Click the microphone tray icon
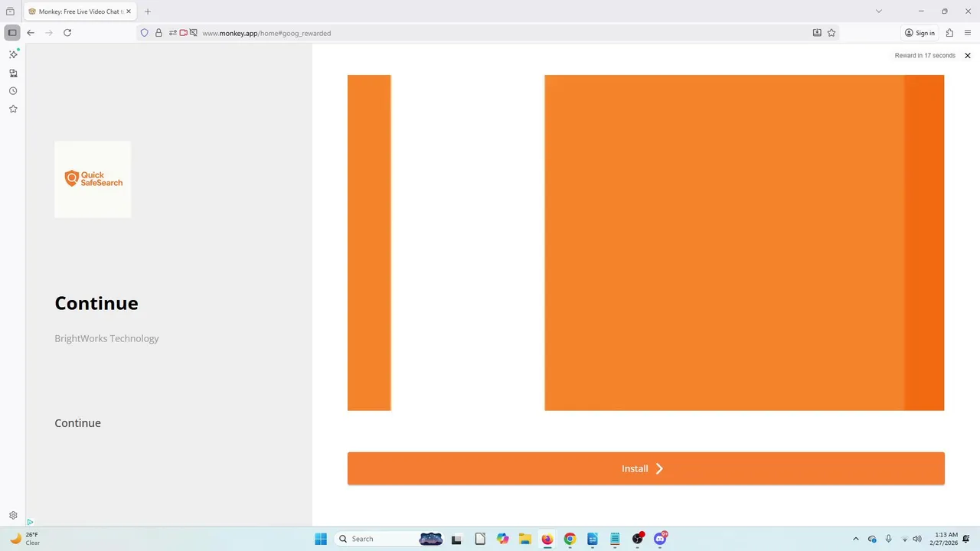This screenshot has height=551, width=980. click(x=888, y=539)
